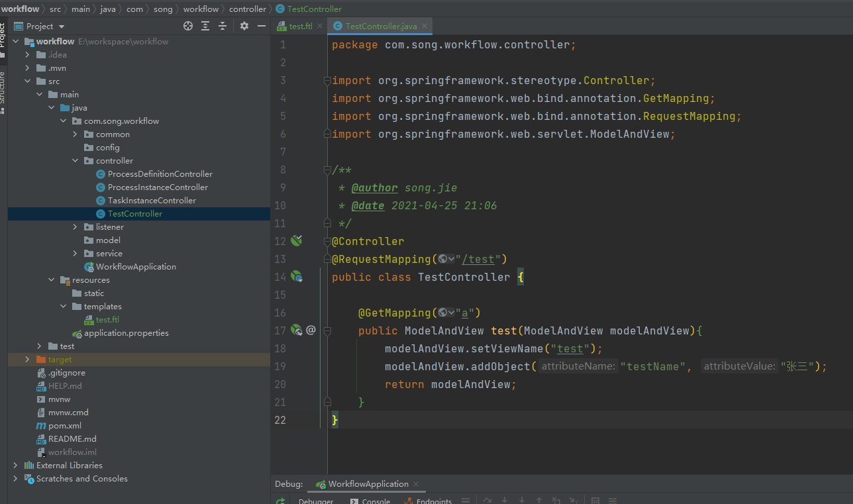Expand External Libraries node
This screenshot has height=504, width=853.
point(15,466)
